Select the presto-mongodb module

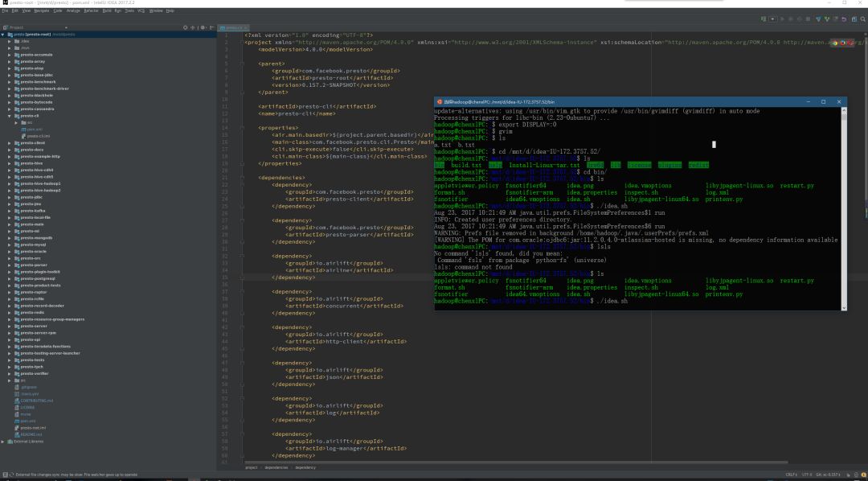tap(36, 238)
